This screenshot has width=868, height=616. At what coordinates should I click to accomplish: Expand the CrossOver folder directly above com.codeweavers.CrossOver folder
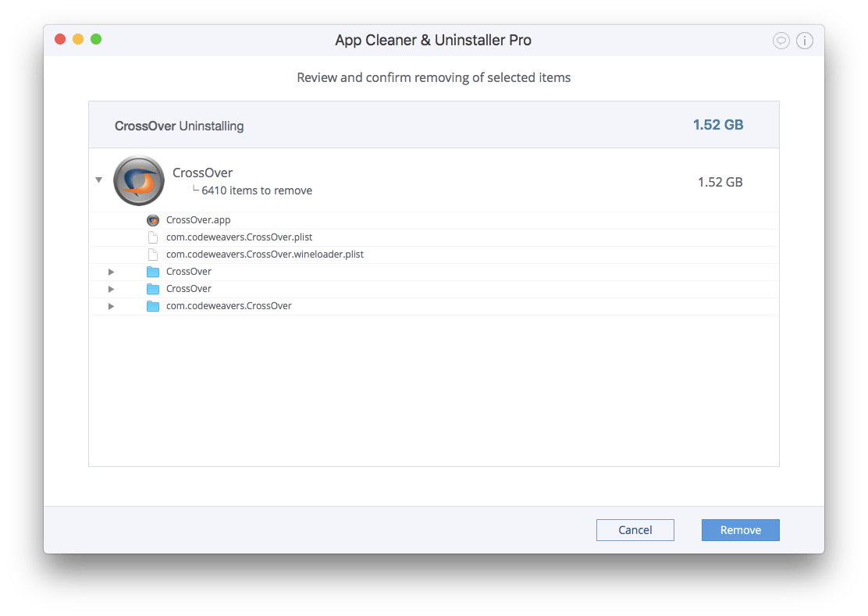[112, 289]
